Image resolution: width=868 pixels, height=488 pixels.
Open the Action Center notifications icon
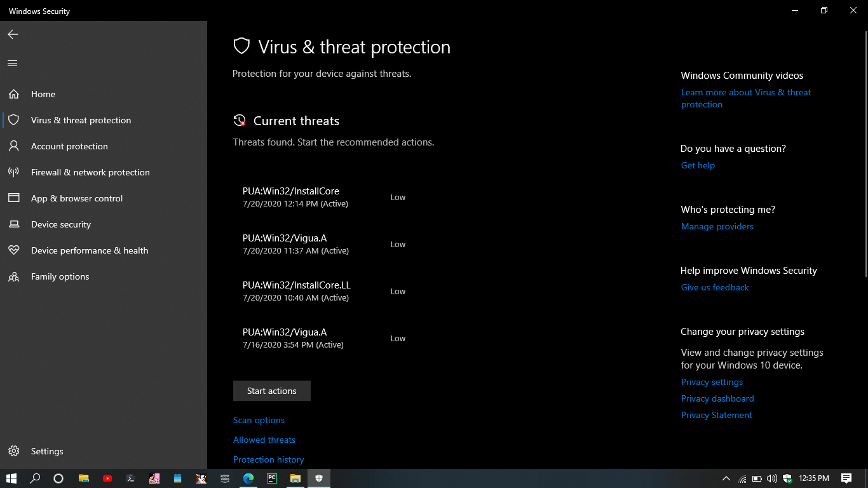click(846, 478)
